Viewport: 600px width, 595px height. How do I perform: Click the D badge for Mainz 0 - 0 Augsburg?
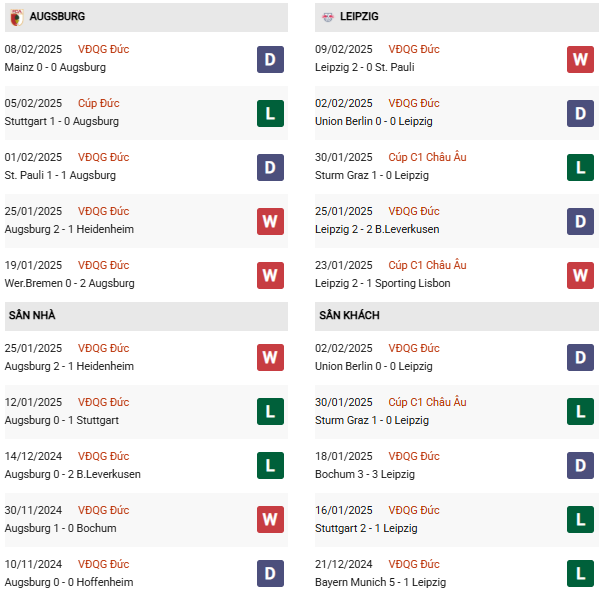[x=270, y=59]
